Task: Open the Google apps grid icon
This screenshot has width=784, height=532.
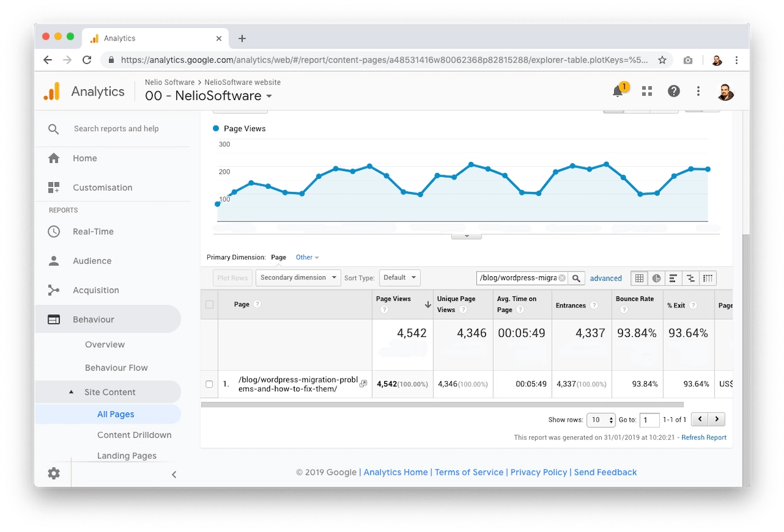Action: [x=647, y=91]
